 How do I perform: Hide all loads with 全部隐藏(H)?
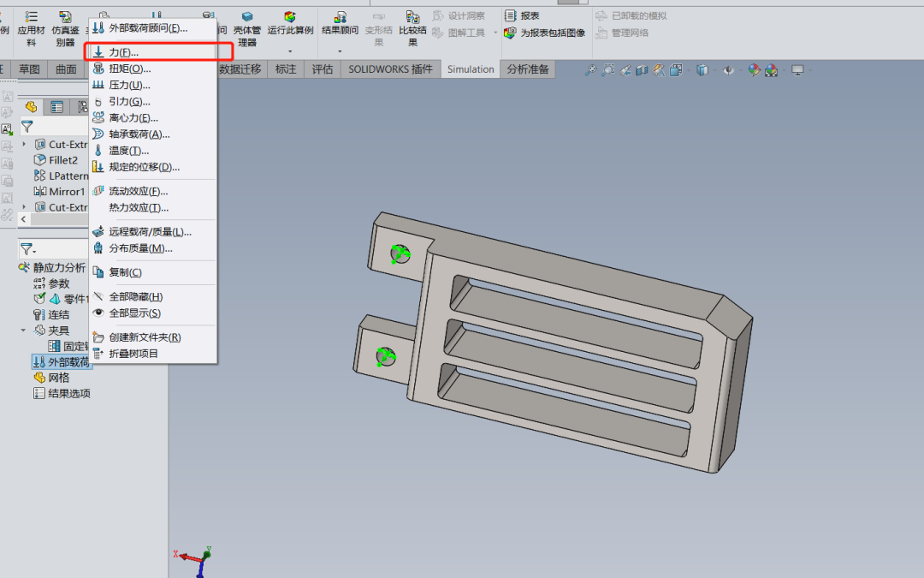[x=153, y=296]
